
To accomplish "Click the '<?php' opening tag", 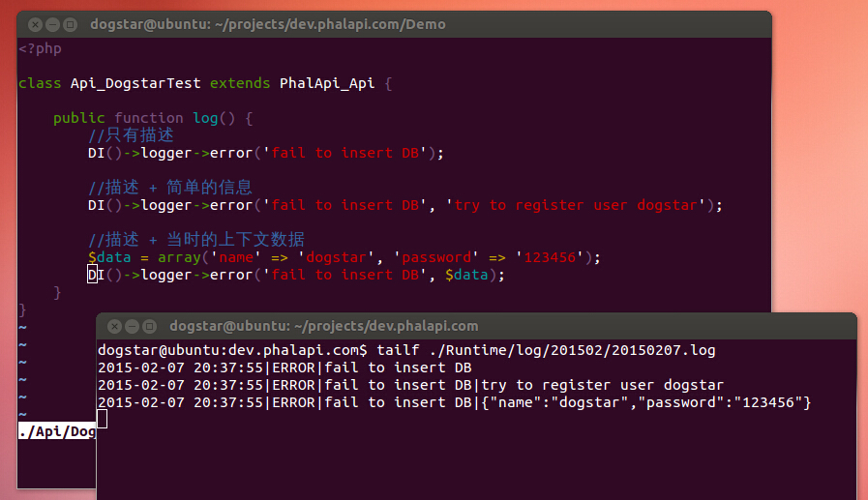I will [40, 48].
